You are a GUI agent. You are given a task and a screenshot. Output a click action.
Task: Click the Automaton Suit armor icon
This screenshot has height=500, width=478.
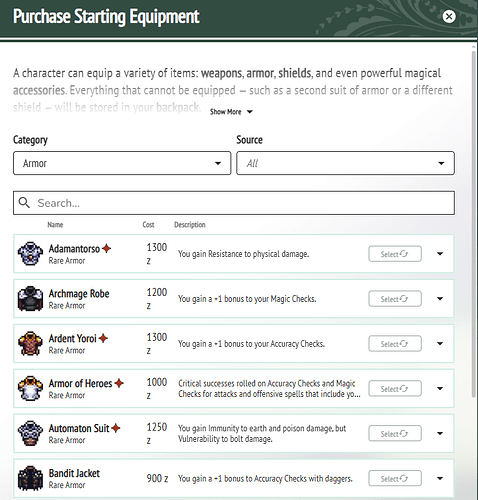[x=30, y=433]
